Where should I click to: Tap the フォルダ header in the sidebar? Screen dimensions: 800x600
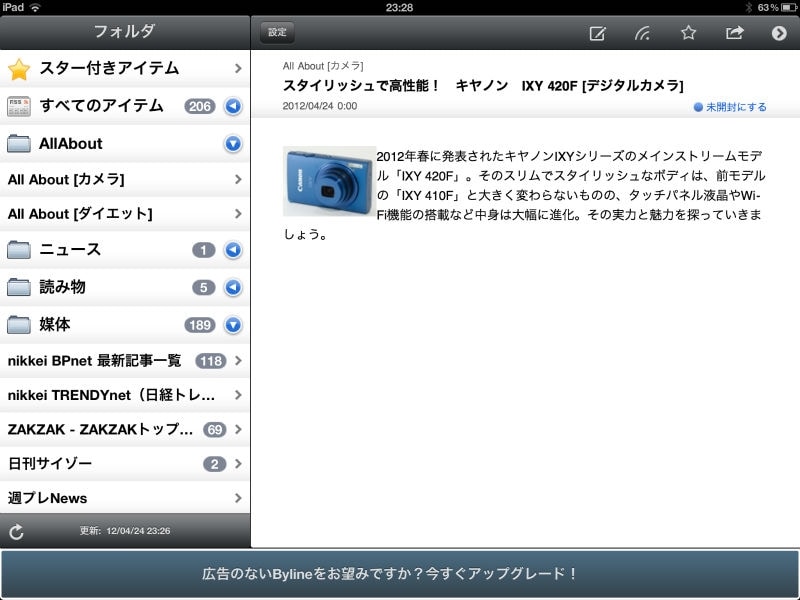125,30
